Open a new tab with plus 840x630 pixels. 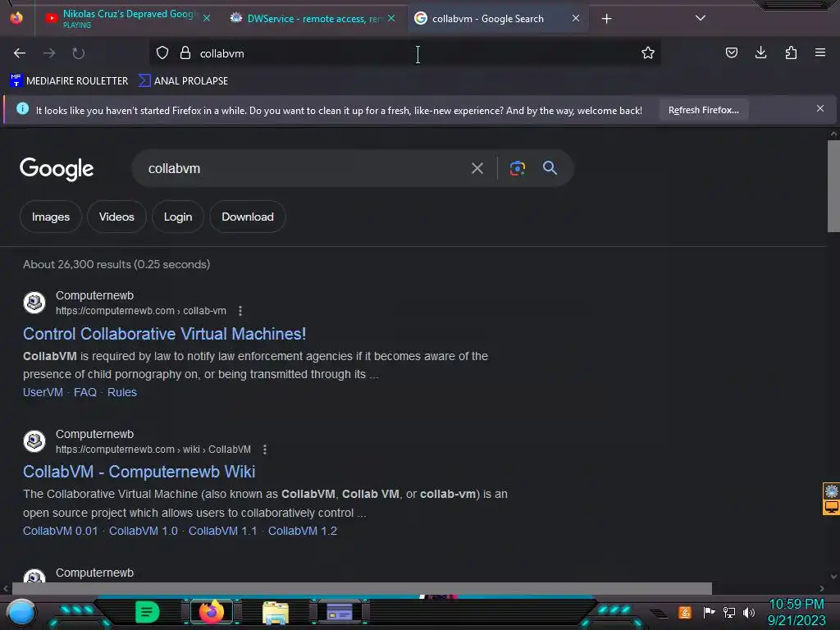[x=606, y=19]
